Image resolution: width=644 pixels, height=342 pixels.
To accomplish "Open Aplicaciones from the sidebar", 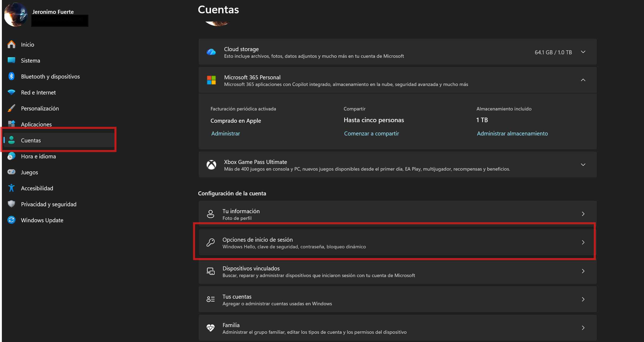I will pos(59,124).
